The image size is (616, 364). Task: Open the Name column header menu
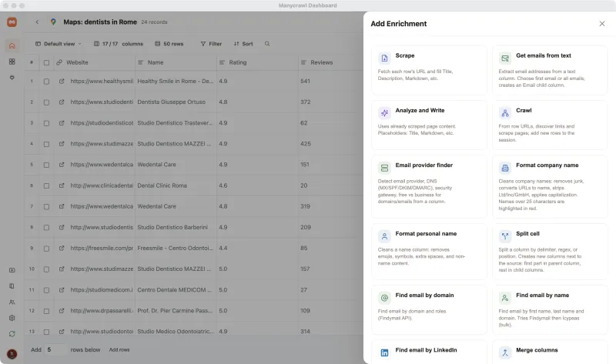pyautogui.click(x=176, y=62)
